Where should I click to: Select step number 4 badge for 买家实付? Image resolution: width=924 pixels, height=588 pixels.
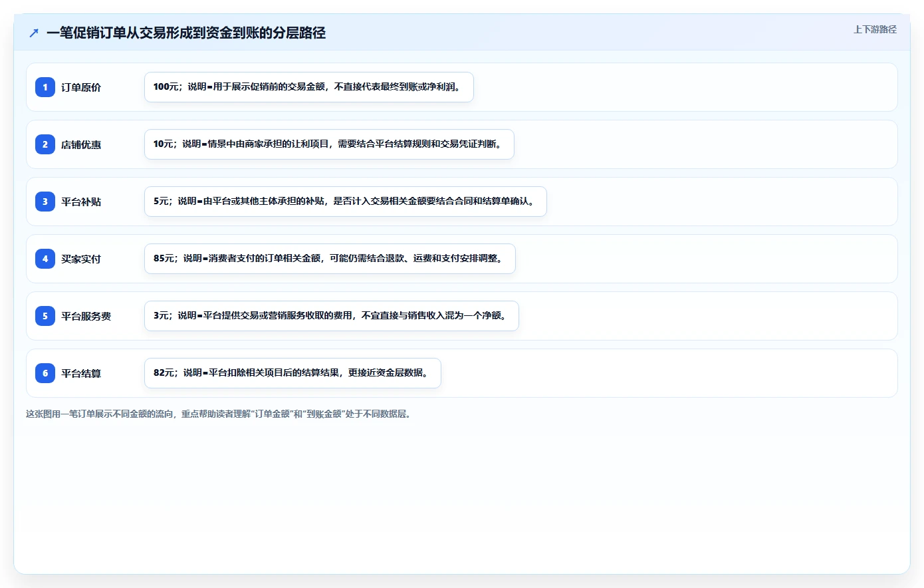[x=45, y=259]
